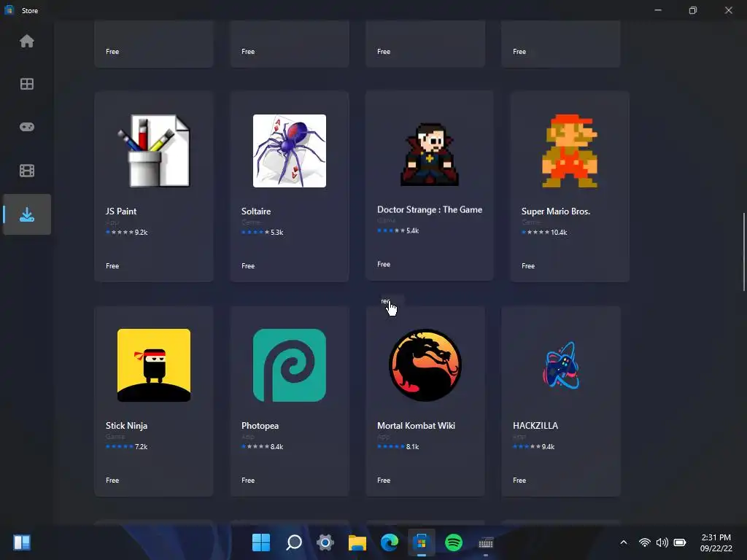747x560 pixels.
Task: Open the Stick Ninja yellow icon
Action: pyautogui.click(x=154, y=365)
